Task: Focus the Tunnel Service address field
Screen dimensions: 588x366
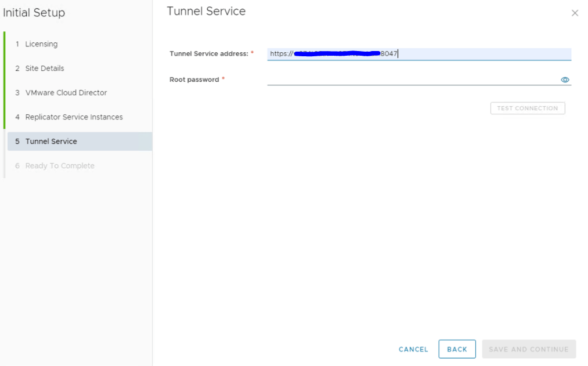Action: point(482,54)
